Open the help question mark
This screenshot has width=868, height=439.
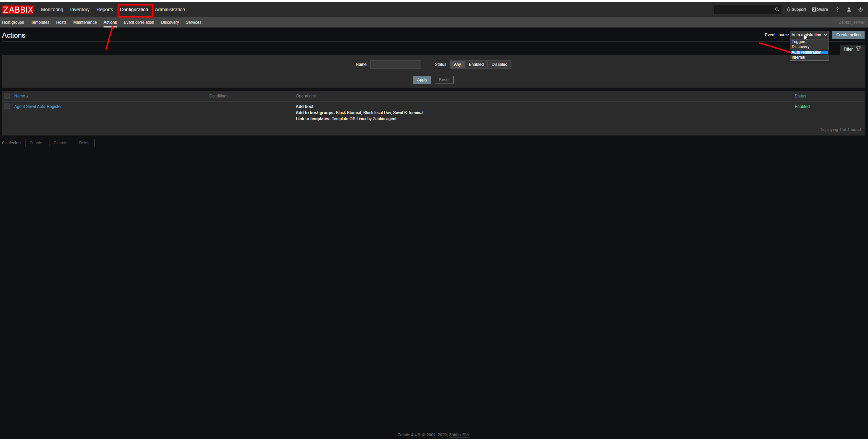837,10
